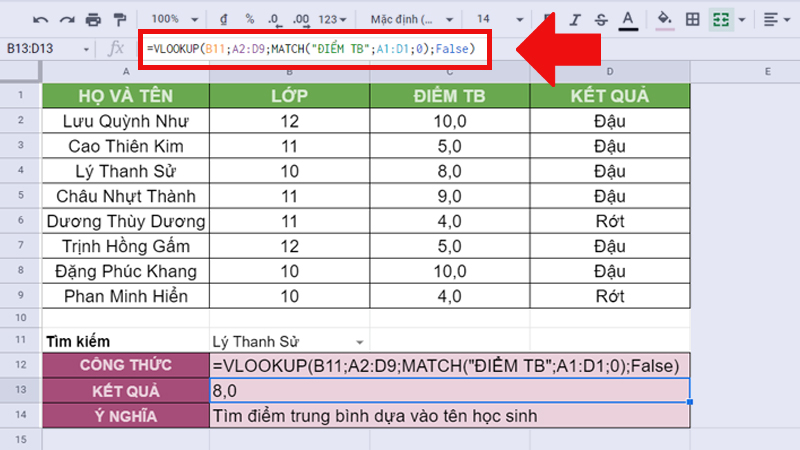Viewport: 800px width, 450px height.
Task: Open the Lý Thanh Sử search dropdown
Action: pos(359,342)
